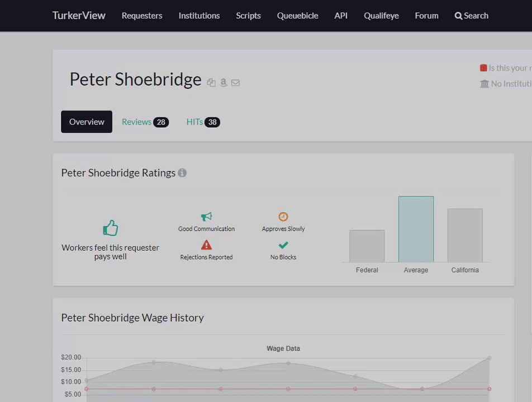Click the green thumbs-up pay icon
The width and height of the screenshot is (532, 402).
coord(111,228)
